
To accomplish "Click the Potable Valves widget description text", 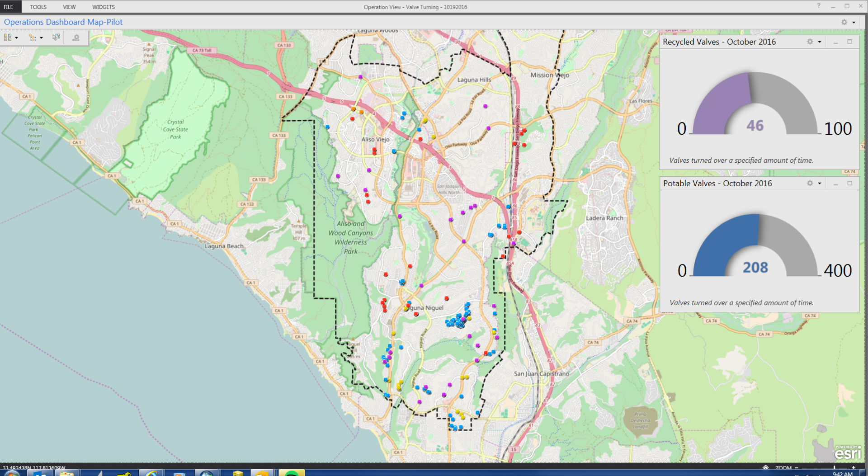I will [x=741, y=303].
